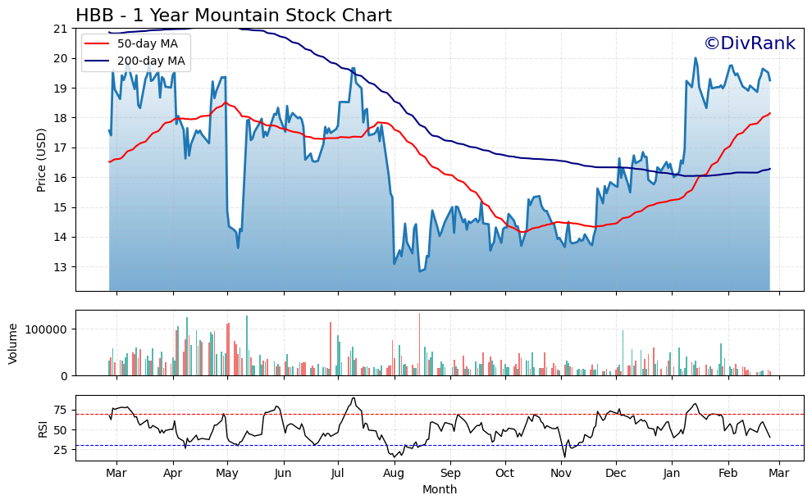Screen dimensions: 812x504
Task: Click the Oct tick label on the x-axis
Action: [504, 474]
